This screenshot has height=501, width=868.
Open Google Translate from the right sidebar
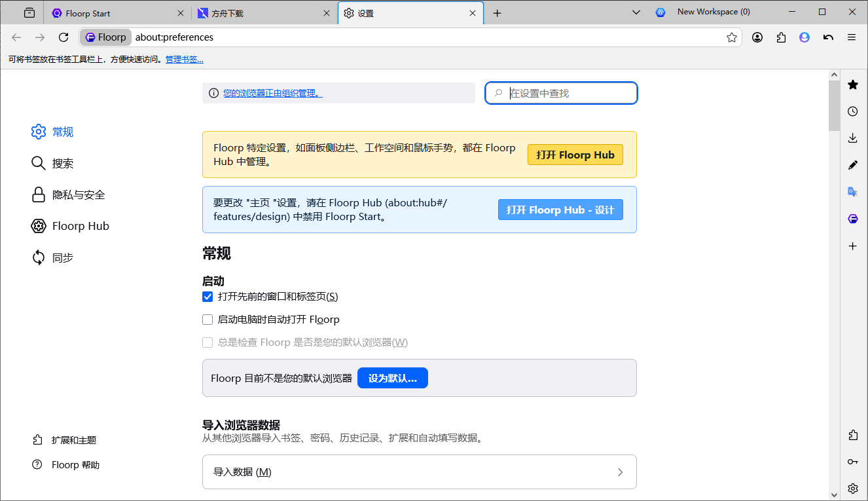pyautogui.click(x=853, y=191)
